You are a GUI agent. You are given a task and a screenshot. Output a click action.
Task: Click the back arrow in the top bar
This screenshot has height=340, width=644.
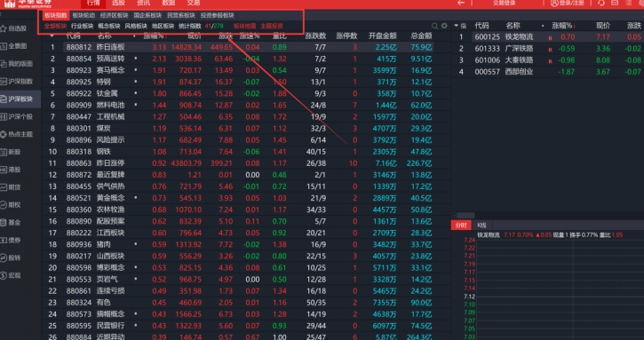[461, 3]
